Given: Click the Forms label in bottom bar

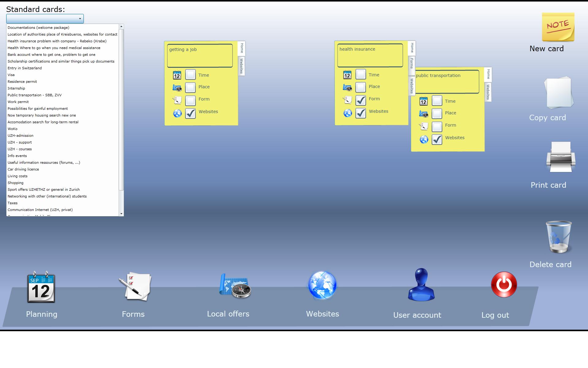Looking at the screenshot, I should [x=133, y=314].
